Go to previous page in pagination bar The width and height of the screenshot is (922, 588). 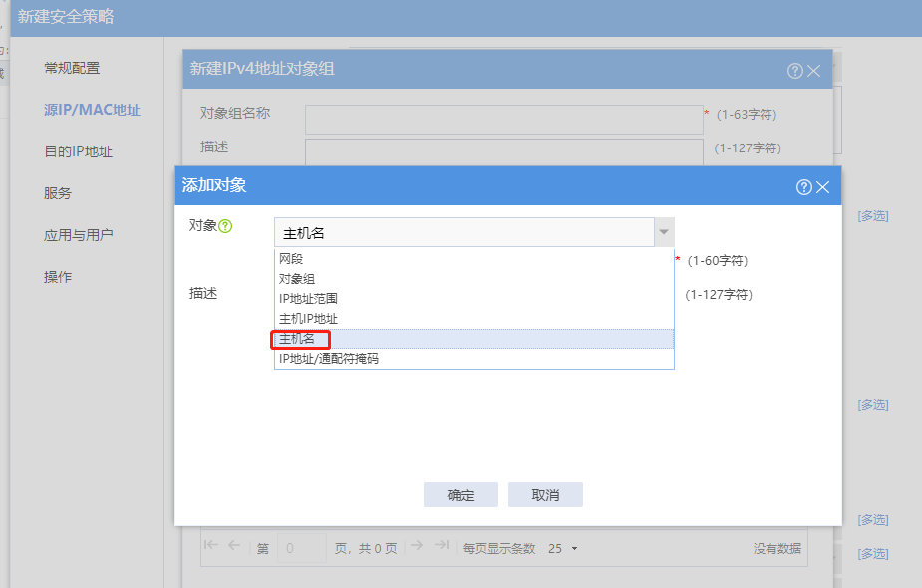[x=234, y=545]
